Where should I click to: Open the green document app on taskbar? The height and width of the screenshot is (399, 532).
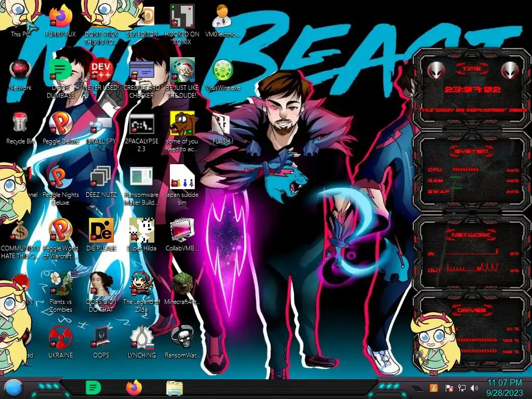pos(93,388)
